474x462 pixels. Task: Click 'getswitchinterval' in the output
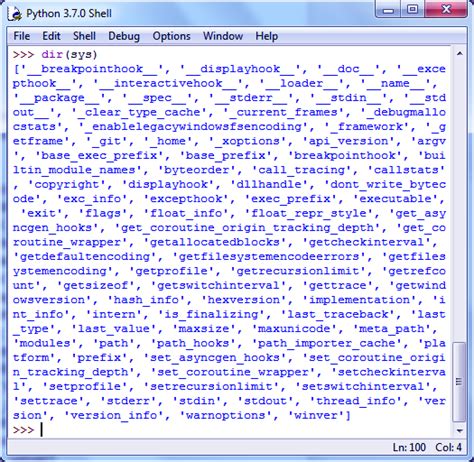point(218,286)
